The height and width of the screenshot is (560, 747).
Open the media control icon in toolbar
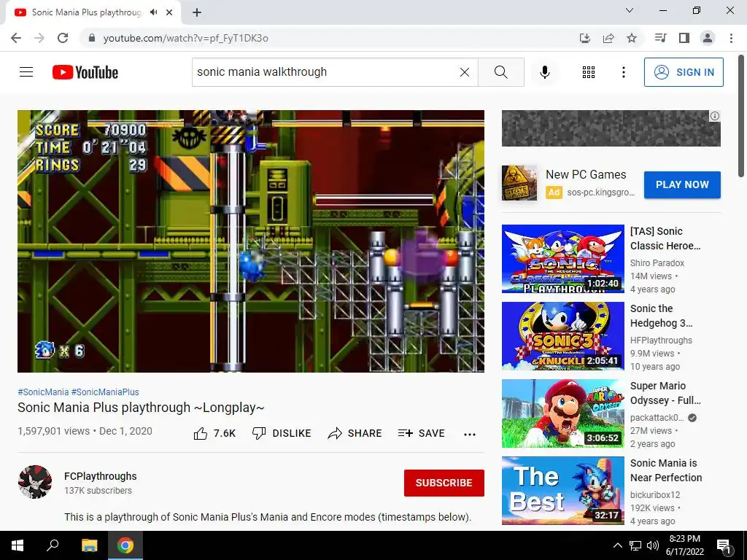click(x=660, y=38)
